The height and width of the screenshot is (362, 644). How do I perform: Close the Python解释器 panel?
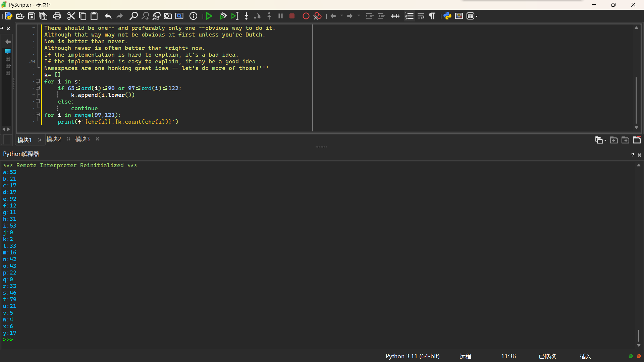(639, 155)
